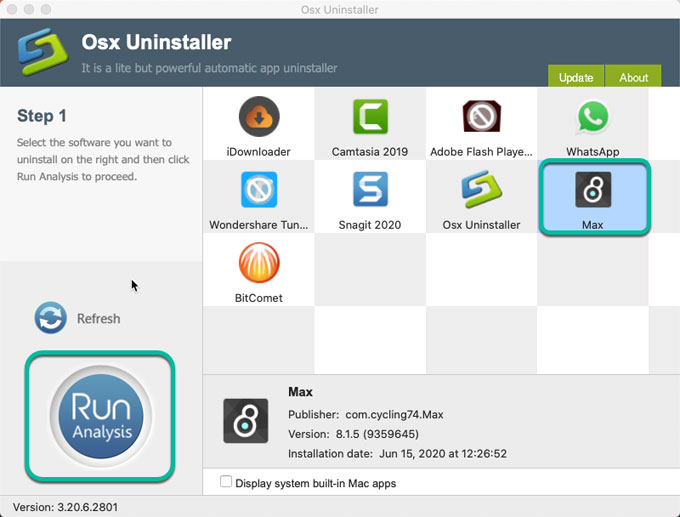Viewport: 680px width, 517px height.
Task: Select the Max app icon in grid
Action: tap(593, 190)
